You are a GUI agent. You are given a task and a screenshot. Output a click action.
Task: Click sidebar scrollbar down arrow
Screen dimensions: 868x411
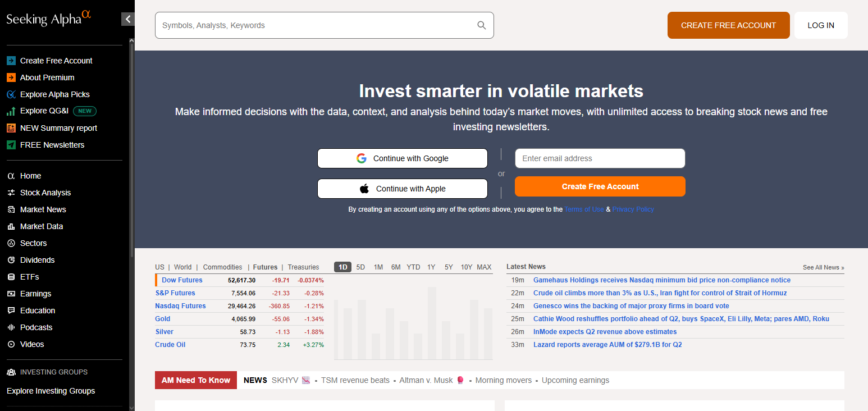point(131,408)
